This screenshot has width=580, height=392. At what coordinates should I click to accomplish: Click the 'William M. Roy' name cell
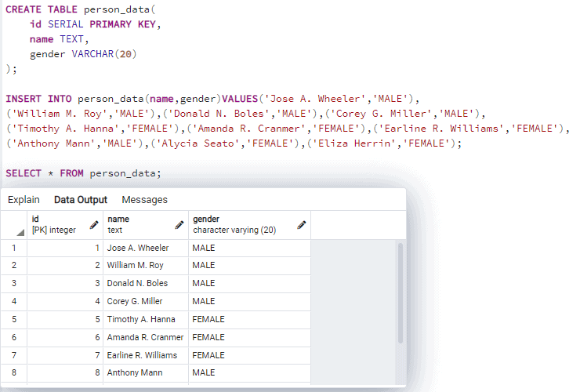click(146, 266)
